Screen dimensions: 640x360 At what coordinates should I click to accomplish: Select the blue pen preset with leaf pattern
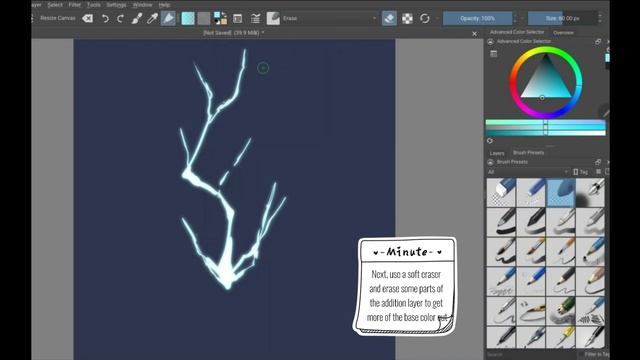tap(590, 311)
